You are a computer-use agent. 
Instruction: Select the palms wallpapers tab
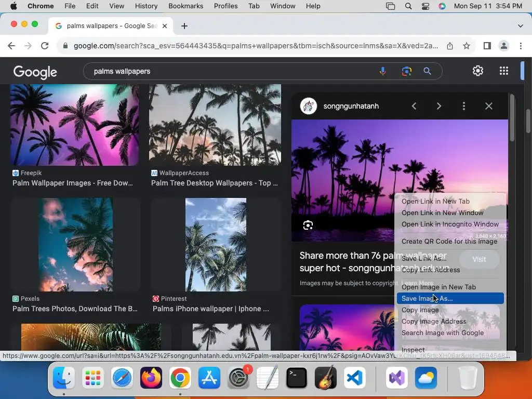111,26
